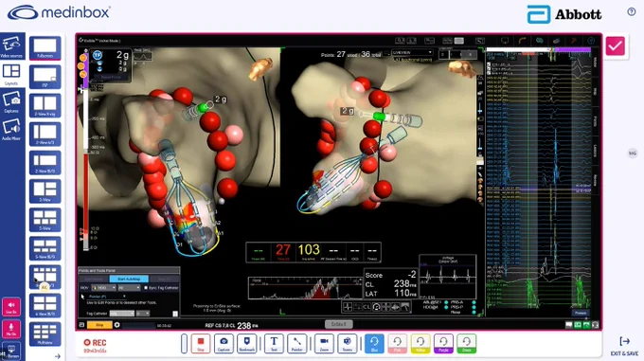The height and width of the screenshot is (361, 644).
Task: Click the magnifier icon in EnSite top bar
Action: coord(400,41)
